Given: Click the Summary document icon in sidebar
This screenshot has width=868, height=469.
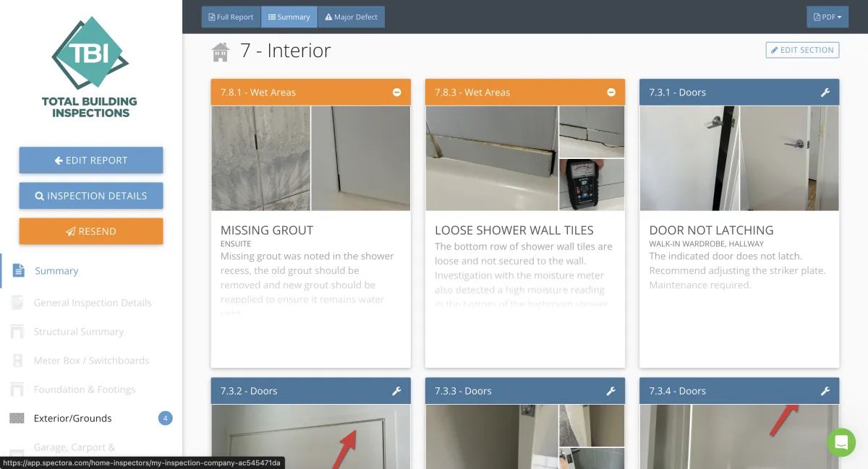Looking at the screenshot, I should click(17, 271).
